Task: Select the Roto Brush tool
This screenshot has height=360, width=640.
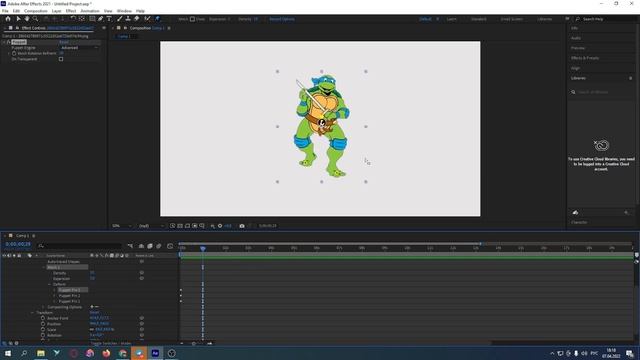Action: (x=147, y=19)
